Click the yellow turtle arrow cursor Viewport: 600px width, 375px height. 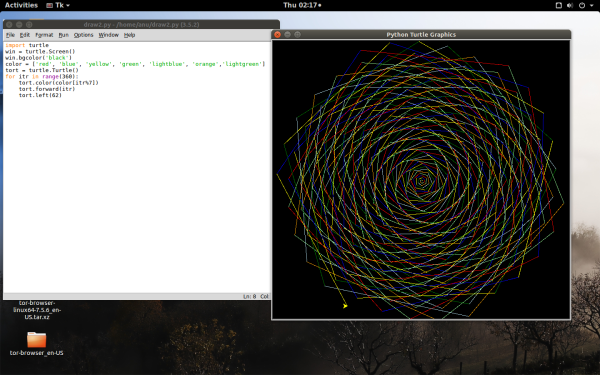345,306
